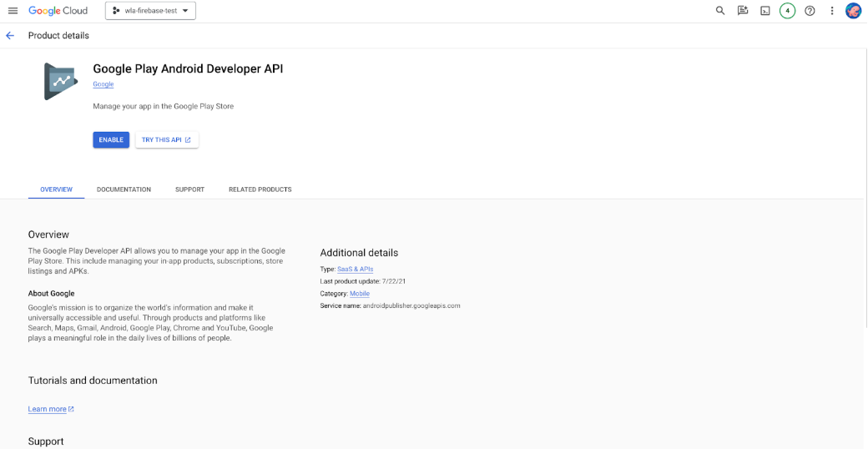Click Manage your app in Google Play Store text
This screenshot has height=449, width=868.
point(164,106)
